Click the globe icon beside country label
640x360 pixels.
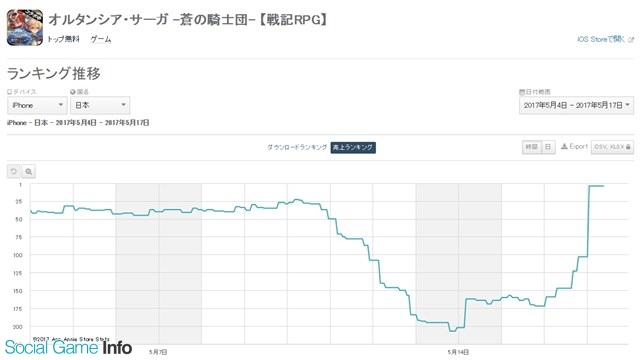tap(73, 92)
